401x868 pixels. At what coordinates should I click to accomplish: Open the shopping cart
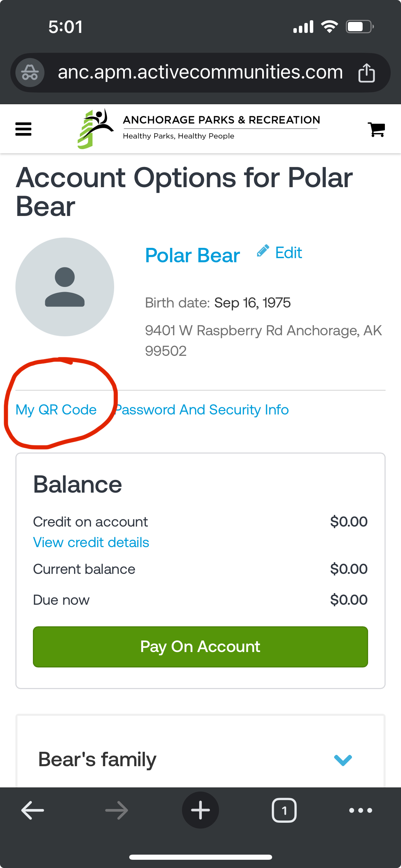pos(376,130)
